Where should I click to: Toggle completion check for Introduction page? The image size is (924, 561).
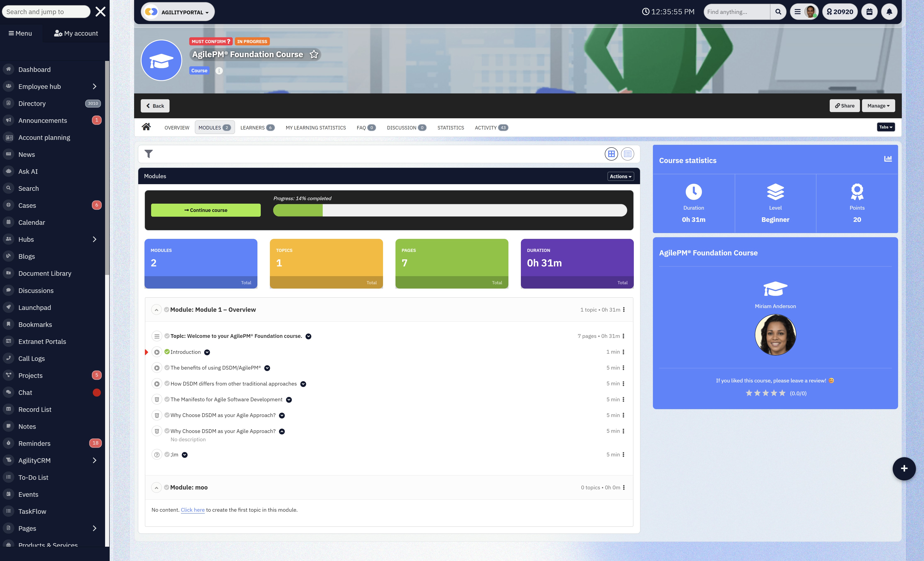[x=167, y=352]
